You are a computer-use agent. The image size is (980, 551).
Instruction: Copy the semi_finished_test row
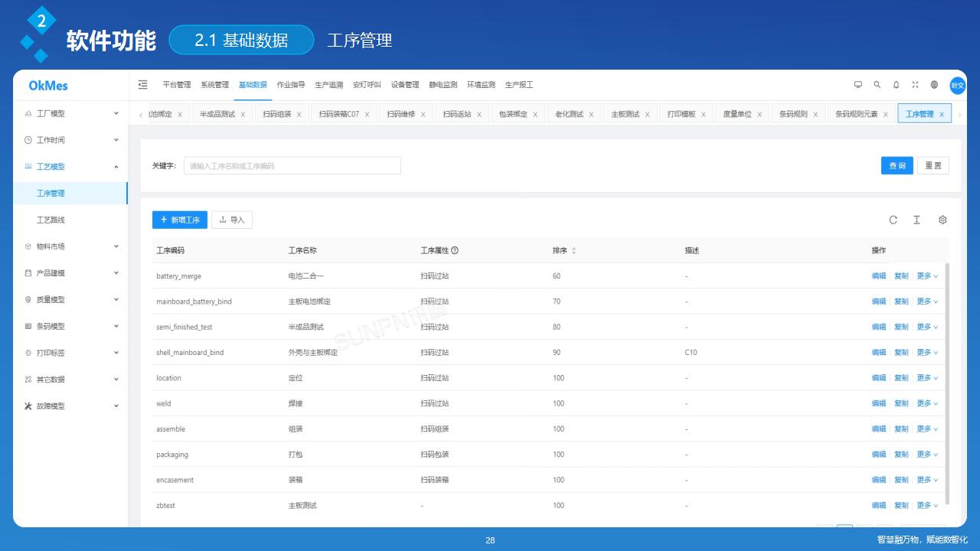click(901, 327)
